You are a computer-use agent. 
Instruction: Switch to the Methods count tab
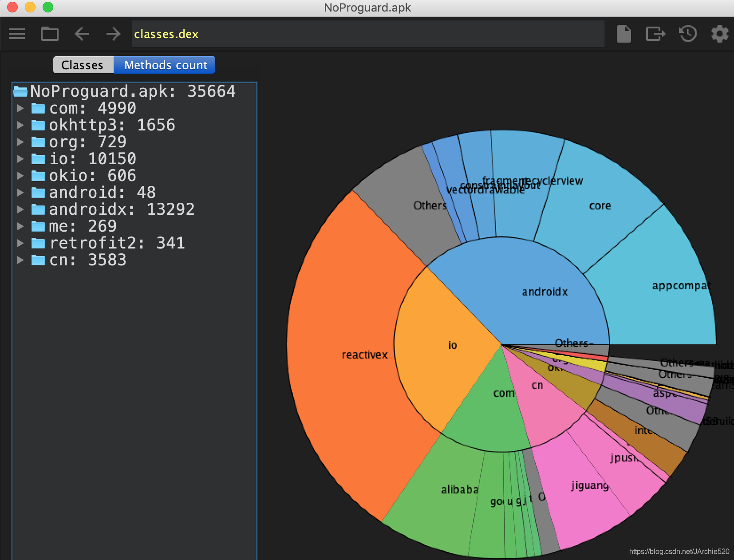pos(165,65)
